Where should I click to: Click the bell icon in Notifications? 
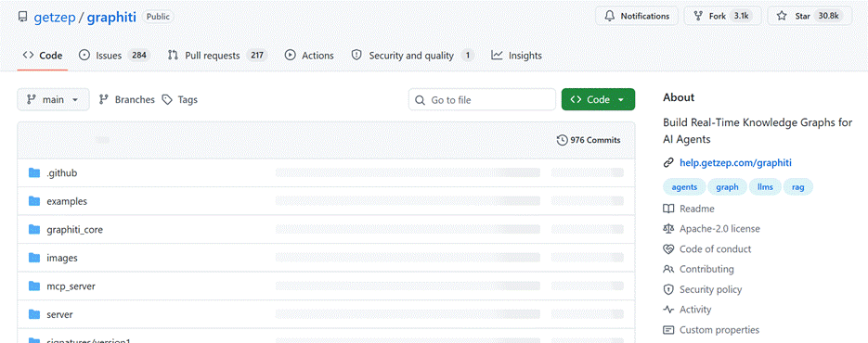point(610,16)
